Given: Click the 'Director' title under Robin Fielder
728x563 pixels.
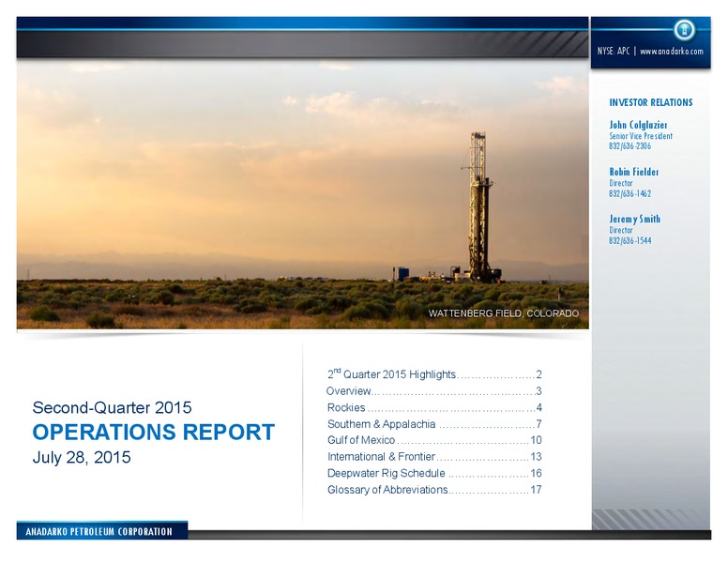Looking at the screenshot, I should pyautogui.click(x=621, y=183).
